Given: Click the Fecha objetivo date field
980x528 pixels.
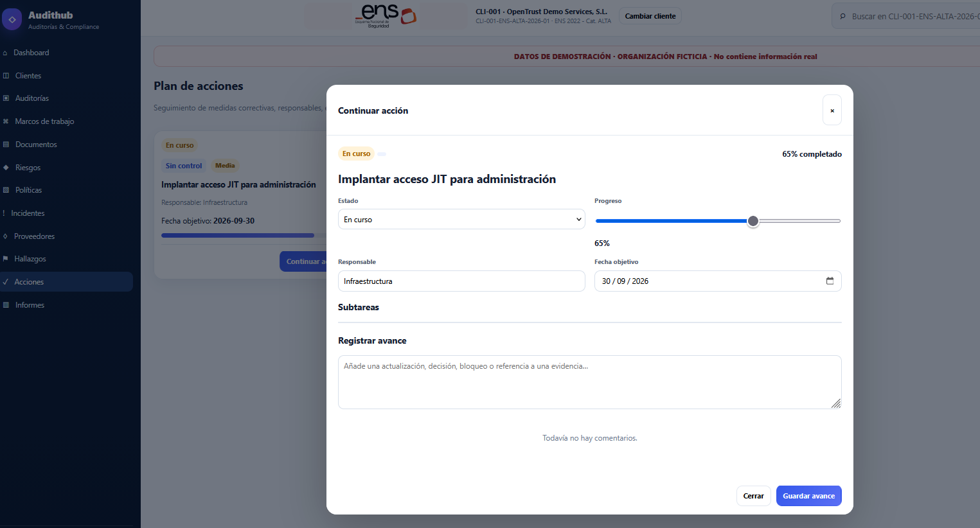Looking at the screenshot, I should point(718,281).
